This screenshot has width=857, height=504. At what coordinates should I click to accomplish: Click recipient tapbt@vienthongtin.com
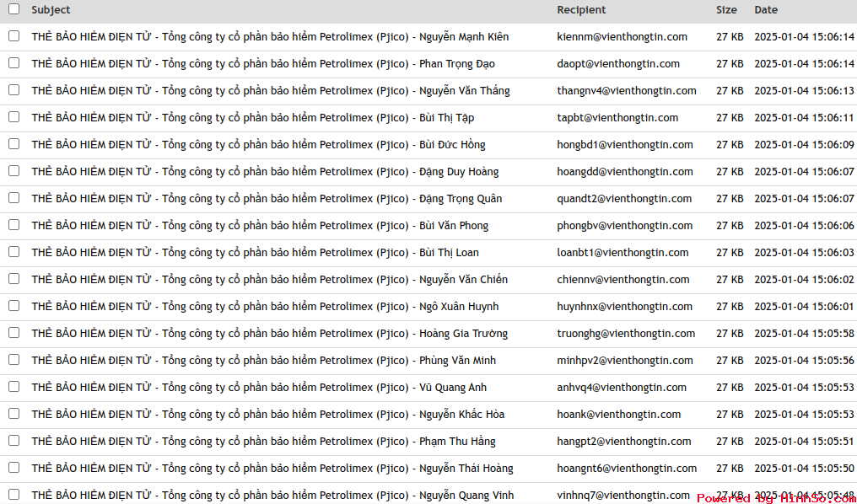click(617, 118)
